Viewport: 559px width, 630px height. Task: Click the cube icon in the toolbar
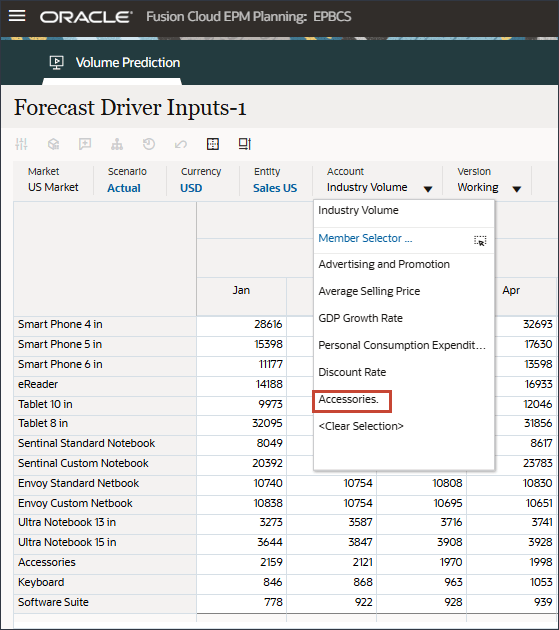pos(53,144)
